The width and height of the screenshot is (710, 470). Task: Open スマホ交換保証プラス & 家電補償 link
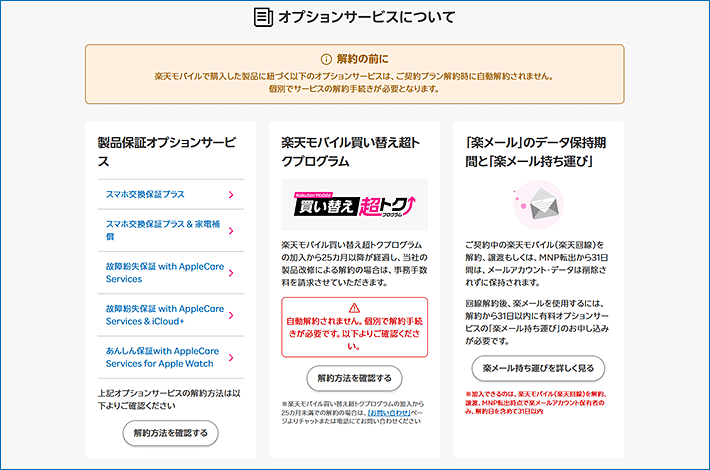(x=163, y=230)
